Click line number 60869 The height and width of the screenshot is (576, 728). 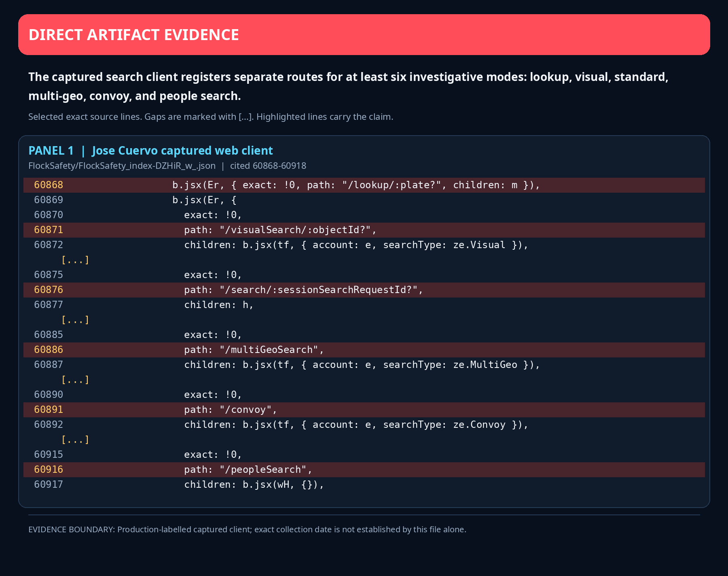pos(49,200)
